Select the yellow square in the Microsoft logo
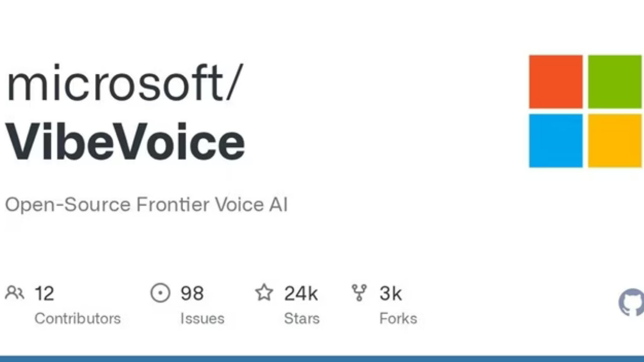Image resolution: width=644 pixels, height=362 pixels. (614, 141)
